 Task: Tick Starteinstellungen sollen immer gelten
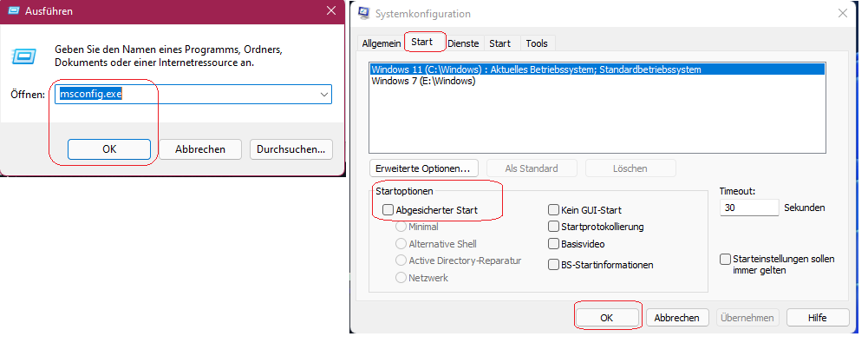click(x=725, y=260)
